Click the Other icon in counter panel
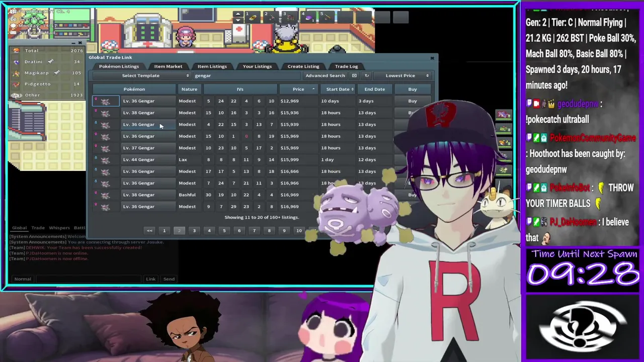The width and height of the screenshot is (644, 362). 17,95
